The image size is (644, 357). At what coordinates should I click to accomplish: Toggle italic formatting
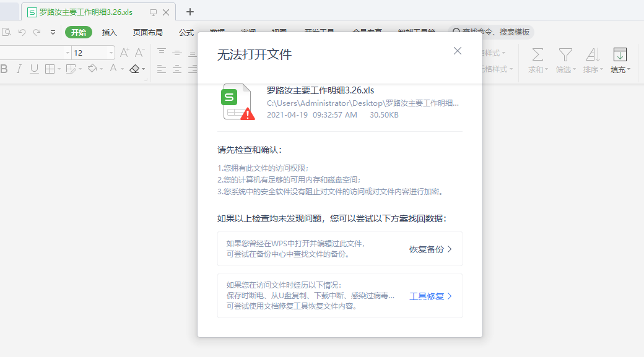[19, 69]
